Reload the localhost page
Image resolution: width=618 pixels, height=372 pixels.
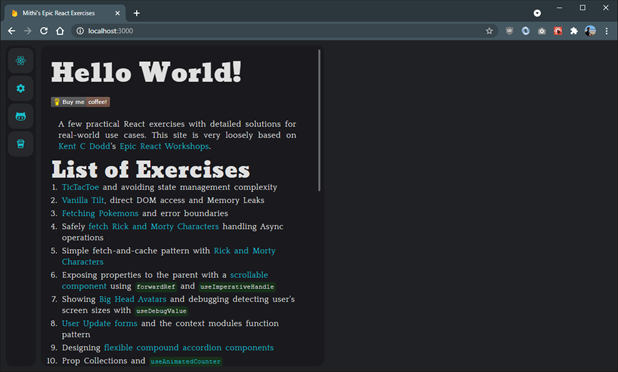(x=44, y=31)
